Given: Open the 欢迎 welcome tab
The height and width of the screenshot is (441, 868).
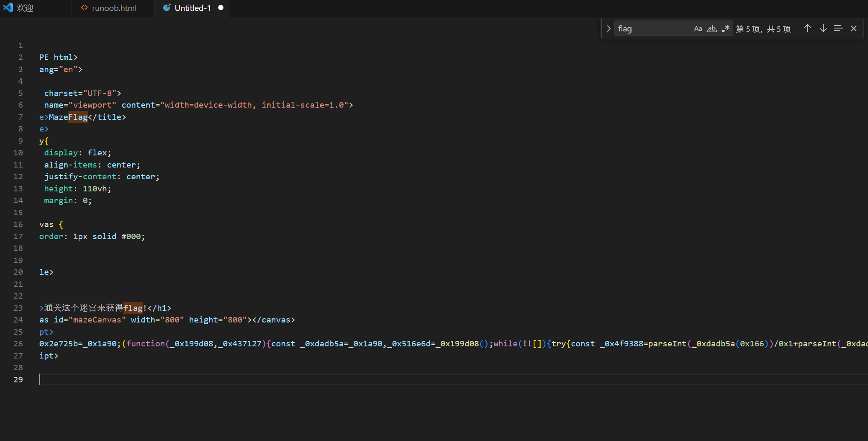Looking at the screenshot, I should click(25, 8).
